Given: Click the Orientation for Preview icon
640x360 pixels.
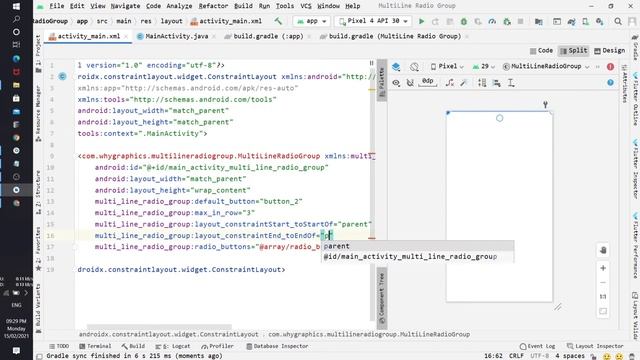Looking at the screenshot, I should (414, 67).
